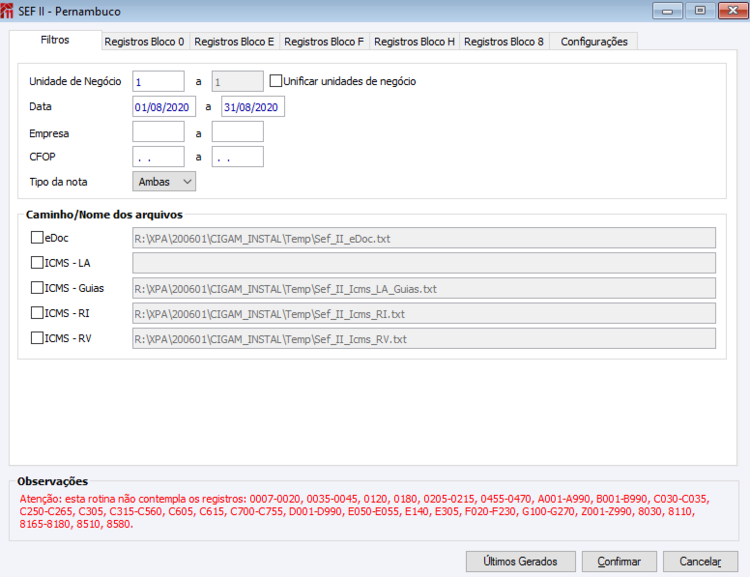
Task: Click the Observações heading
Action: pos(53,481)
